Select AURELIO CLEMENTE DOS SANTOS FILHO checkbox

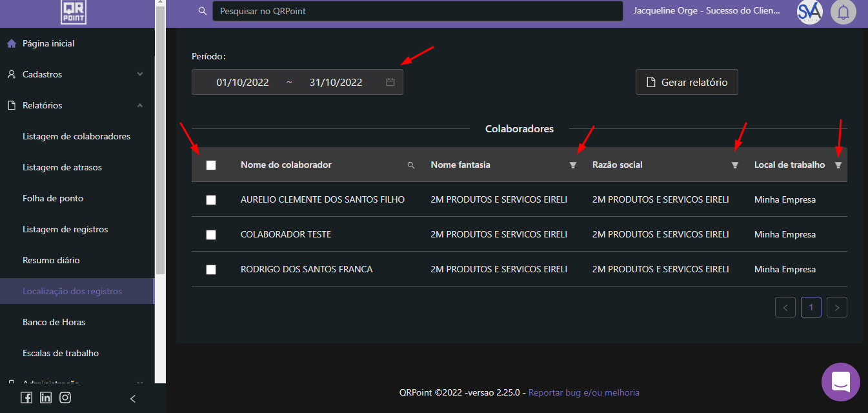211,200
